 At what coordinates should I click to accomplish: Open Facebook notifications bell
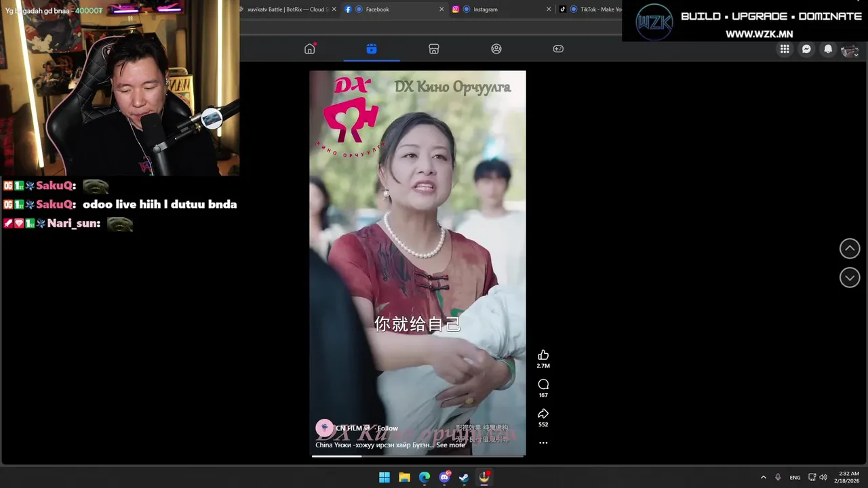[x=828, y=49]
